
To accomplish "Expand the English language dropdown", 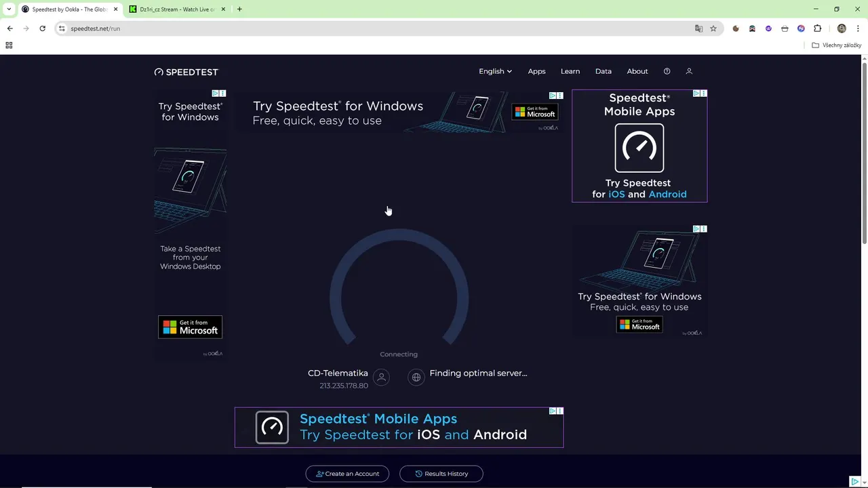I will (x=495, y=71).
